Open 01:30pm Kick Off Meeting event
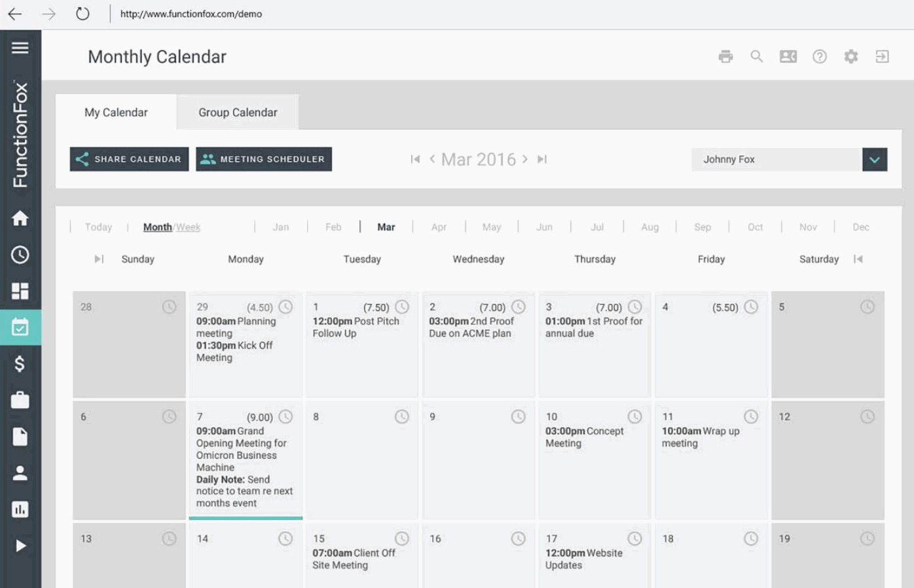Viewport: 914px width, 588px height. [x=234, y=352]
